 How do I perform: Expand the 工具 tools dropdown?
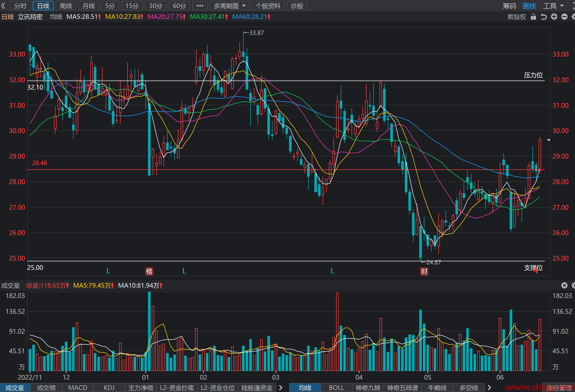[554, 6]
